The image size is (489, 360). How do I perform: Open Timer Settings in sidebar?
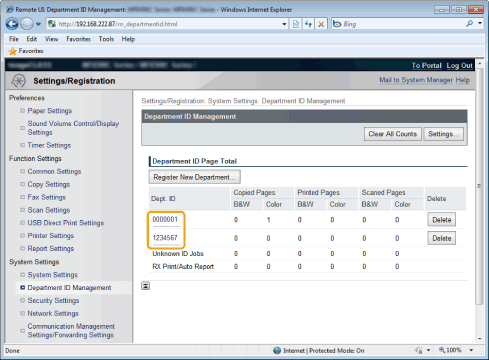pos(49,145)
